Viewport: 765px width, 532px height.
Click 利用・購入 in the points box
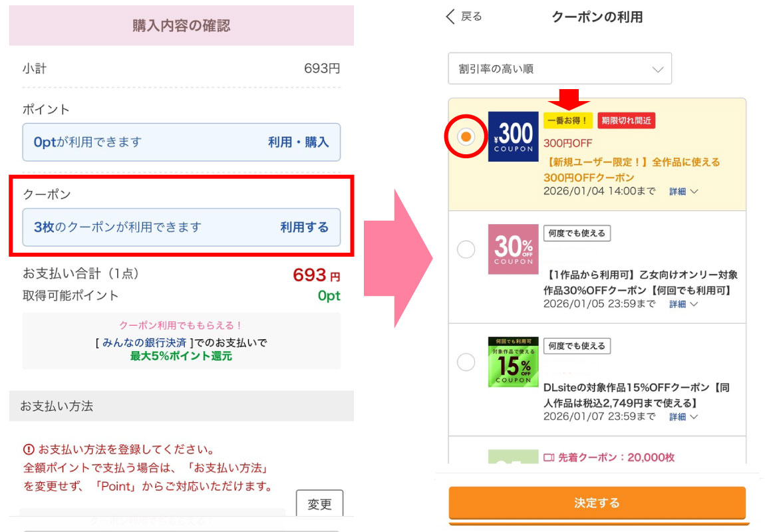[298, 142]
